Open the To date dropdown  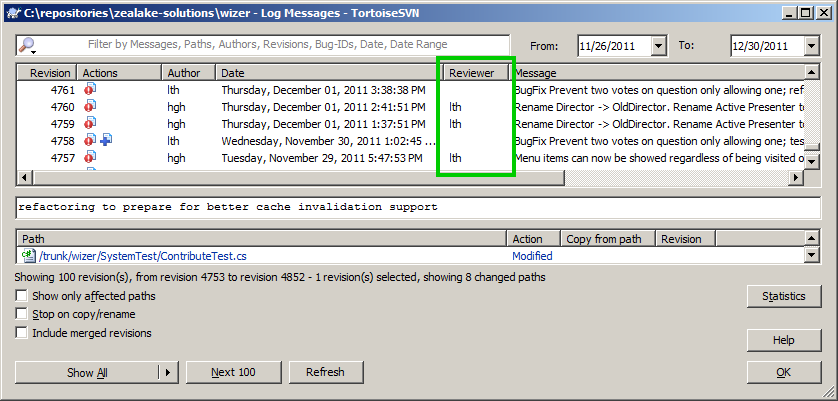811,45
